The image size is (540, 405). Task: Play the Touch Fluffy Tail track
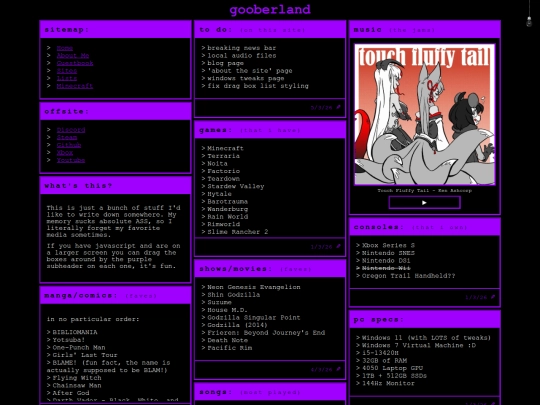[x=424, y=202]
